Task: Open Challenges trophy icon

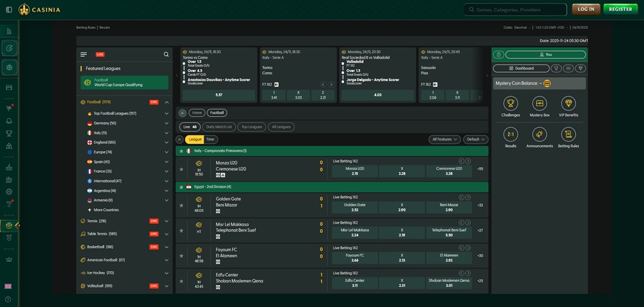Action: 511,103
